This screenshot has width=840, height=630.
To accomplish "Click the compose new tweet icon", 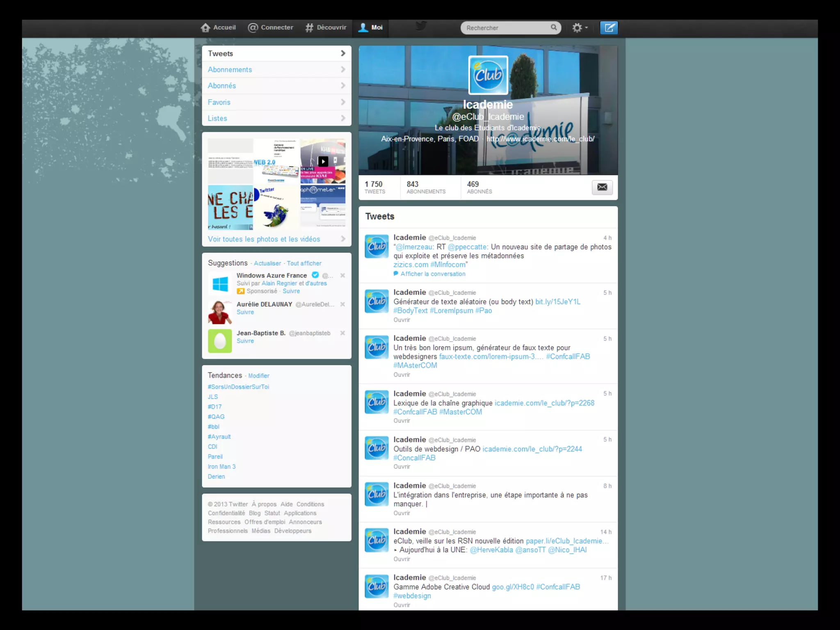I will tap(609, 28).
